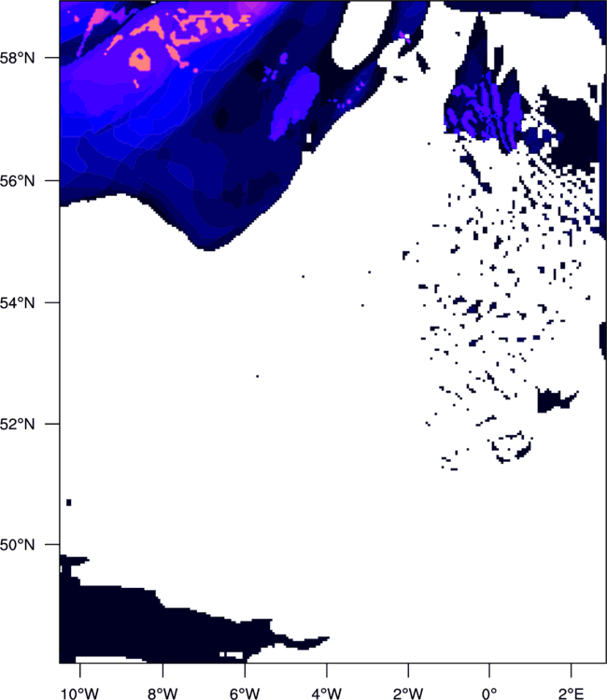Click the orange ring-shaped patch near 58°N
This screenshot has width=607, height=700.
pos(140,60)
